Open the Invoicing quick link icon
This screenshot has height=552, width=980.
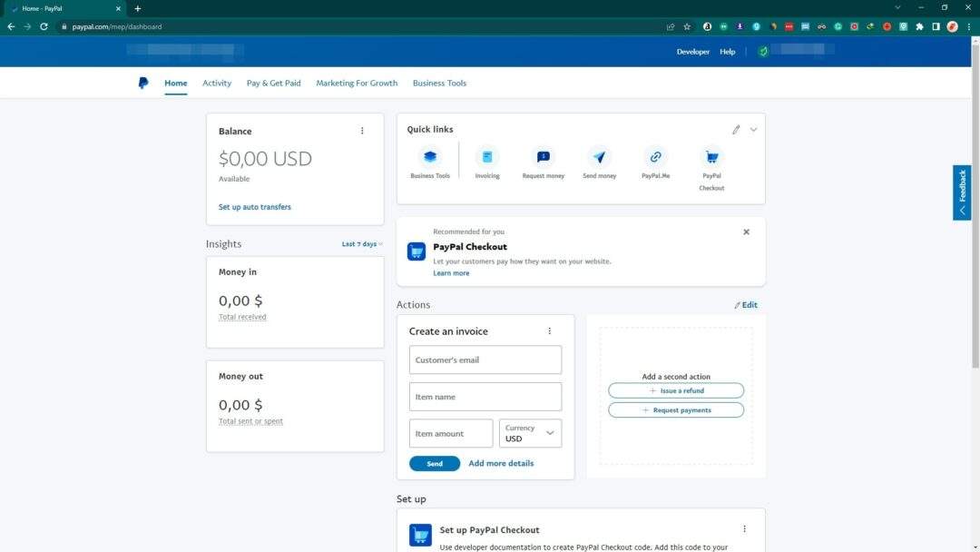click(x=487, y=157)
